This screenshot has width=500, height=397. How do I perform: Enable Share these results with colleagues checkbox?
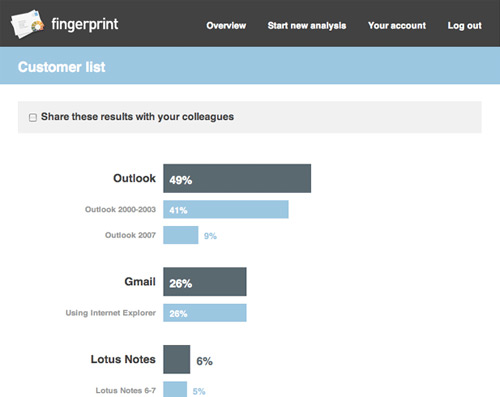(x=33, y=117)
